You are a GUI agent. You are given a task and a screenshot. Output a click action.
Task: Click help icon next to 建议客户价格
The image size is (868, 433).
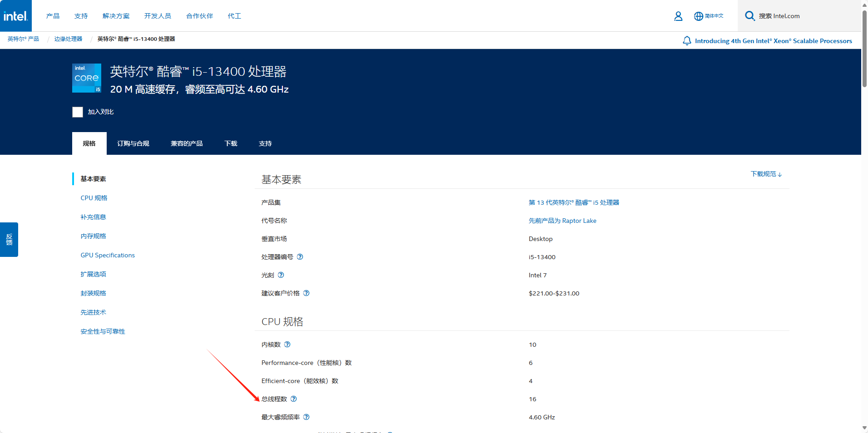tap(306, 293)
